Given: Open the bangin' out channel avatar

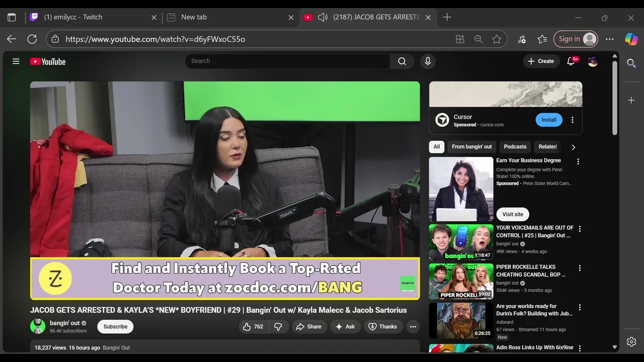Looking at the screenshot, I should point(38,326).
